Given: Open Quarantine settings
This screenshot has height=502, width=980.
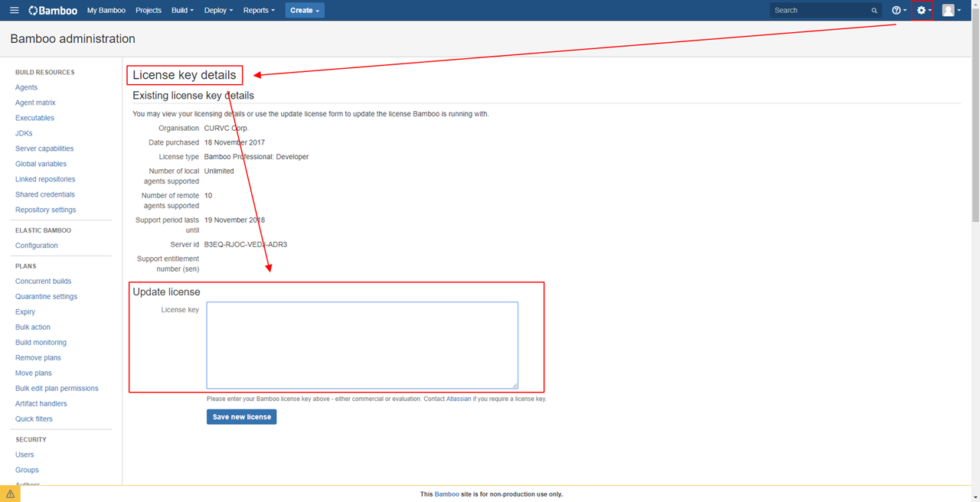Looking at the screenshot, I should pyautogui.click(x=46, y=296).
